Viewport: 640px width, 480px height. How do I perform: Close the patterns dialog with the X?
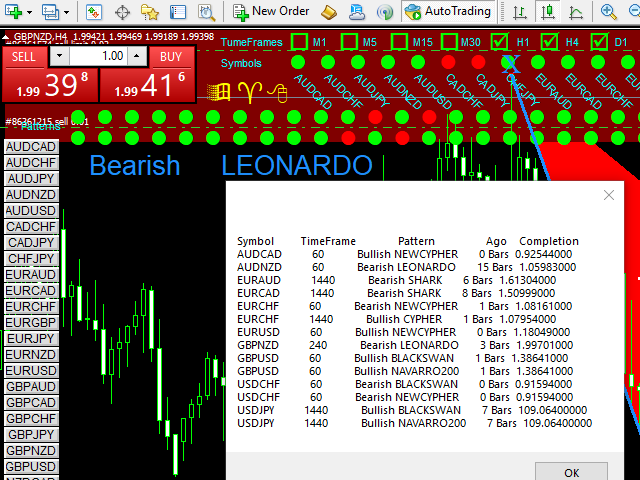point(609,195)
